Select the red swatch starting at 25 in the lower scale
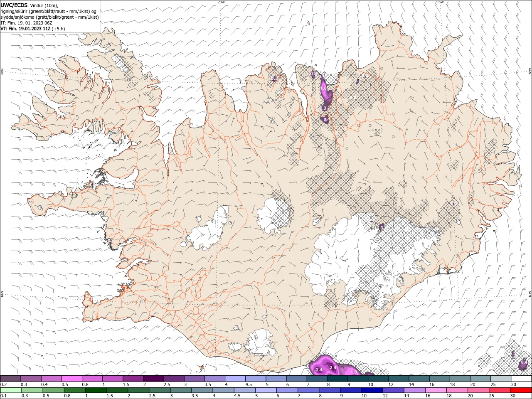 click(500, 390)
